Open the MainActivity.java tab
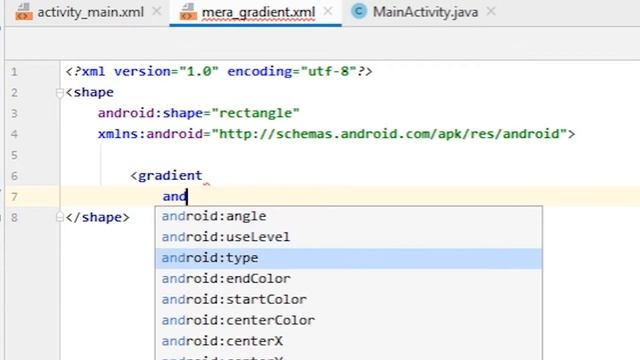The image size is (640, 360). 425,12
